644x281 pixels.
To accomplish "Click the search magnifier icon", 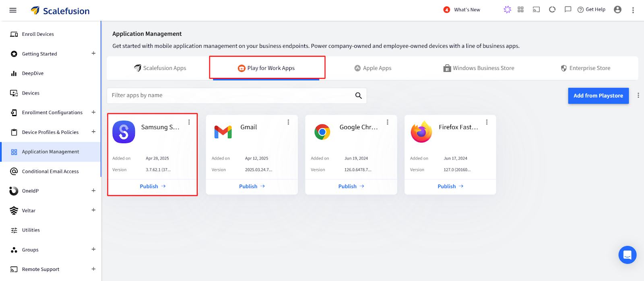I will [x=359, y=96].
